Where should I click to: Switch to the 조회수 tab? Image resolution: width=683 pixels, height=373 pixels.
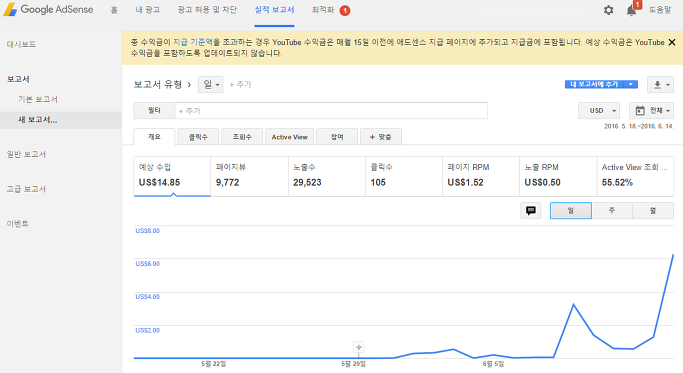tap(242, 137)
